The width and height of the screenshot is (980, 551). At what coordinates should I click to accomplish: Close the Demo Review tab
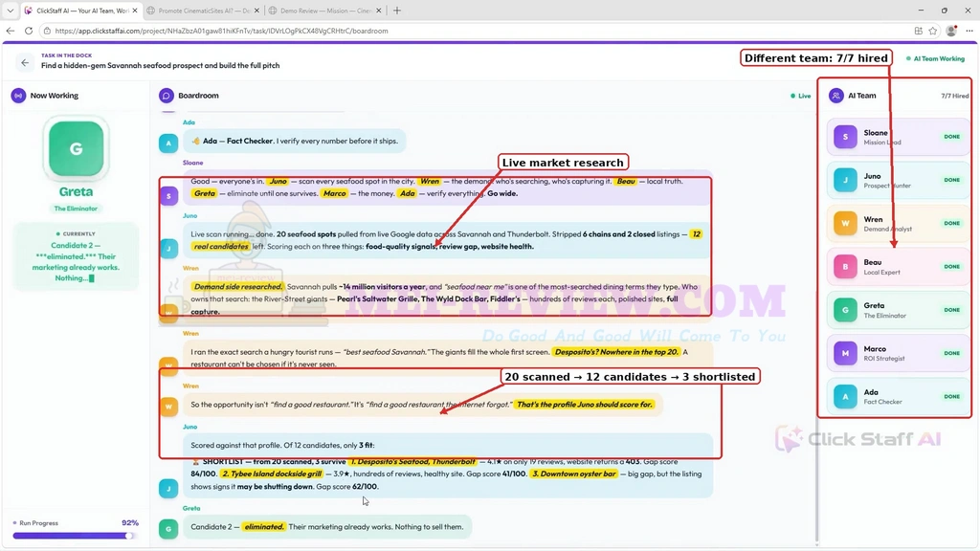378,11
